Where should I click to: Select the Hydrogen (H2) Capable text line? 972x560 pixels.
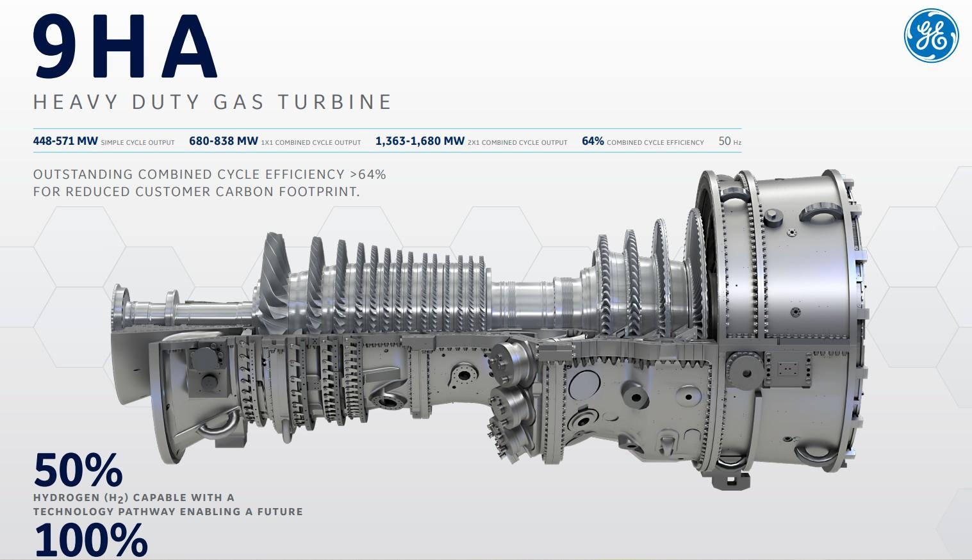[x=134, y=498]
